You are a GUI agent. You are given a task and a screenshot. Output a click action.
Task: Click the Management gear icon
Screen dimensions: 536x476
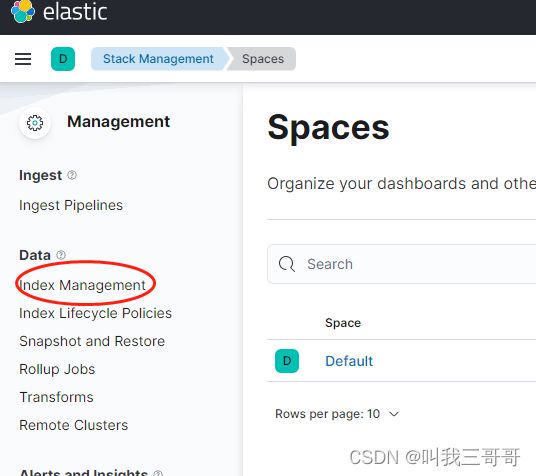[x=35, y=123]
